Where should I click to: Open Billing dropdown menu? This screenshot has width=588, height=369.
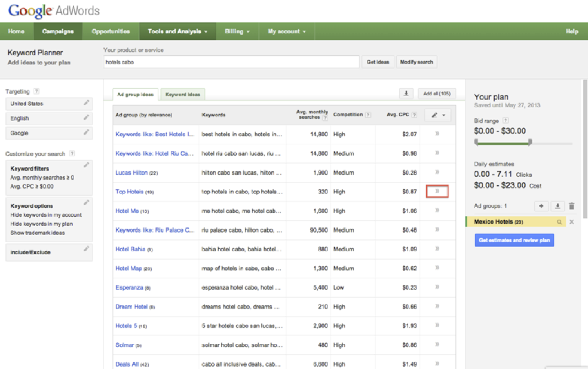tap(237, 31)
